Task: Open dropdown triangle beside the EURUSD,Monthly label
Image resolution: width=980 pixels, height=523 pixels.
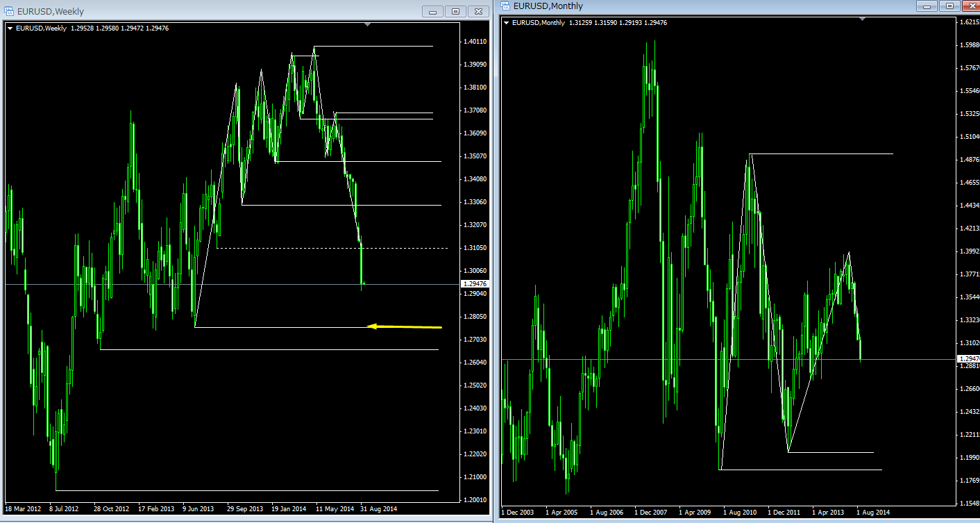Action: 506,23
